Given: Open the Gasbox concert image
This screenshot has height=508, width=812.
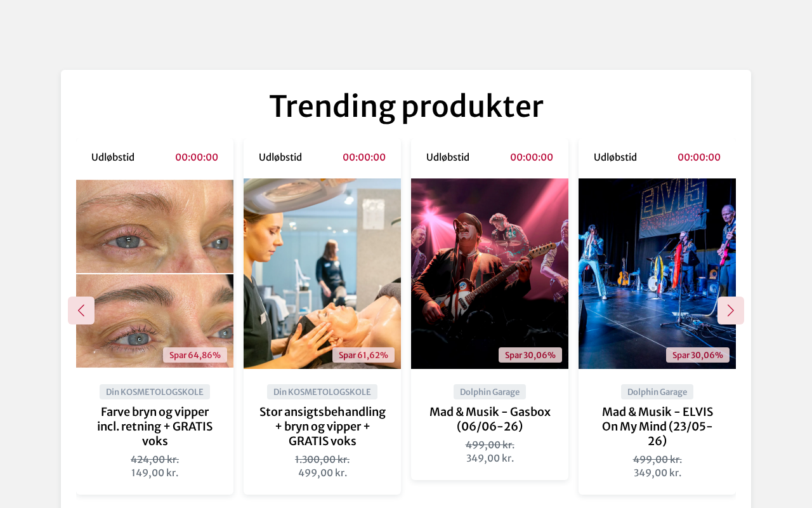Looking at the screenshot, I should coord(490,274).
